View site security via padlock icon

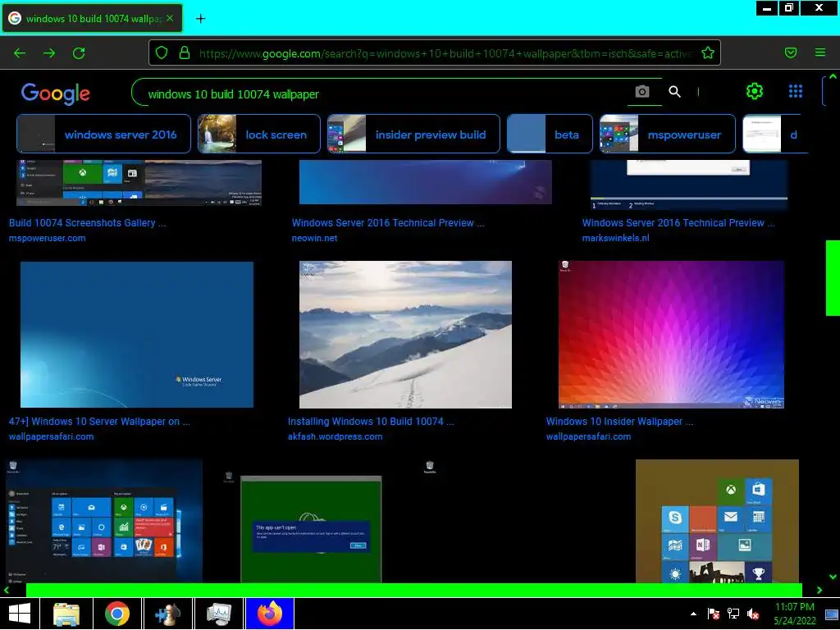[185, 52]
